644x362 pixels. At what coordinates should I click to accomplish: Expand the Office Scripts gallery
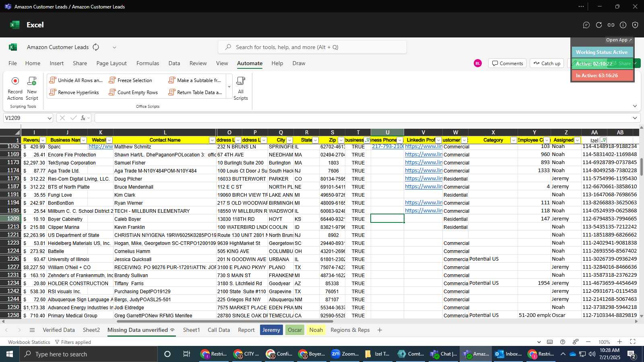(x=229, y=86)
